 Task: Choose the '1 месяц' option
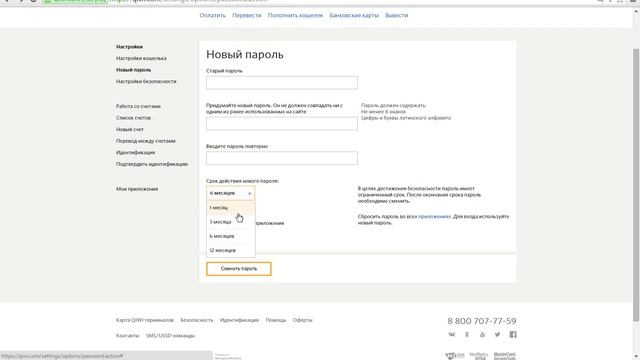pyautogui.click(x=231, y=208)
